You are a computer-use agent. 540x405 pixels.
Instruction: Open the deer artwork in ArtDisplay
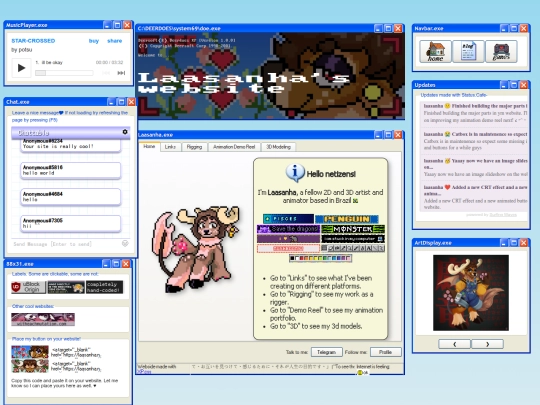click(471, 293)
